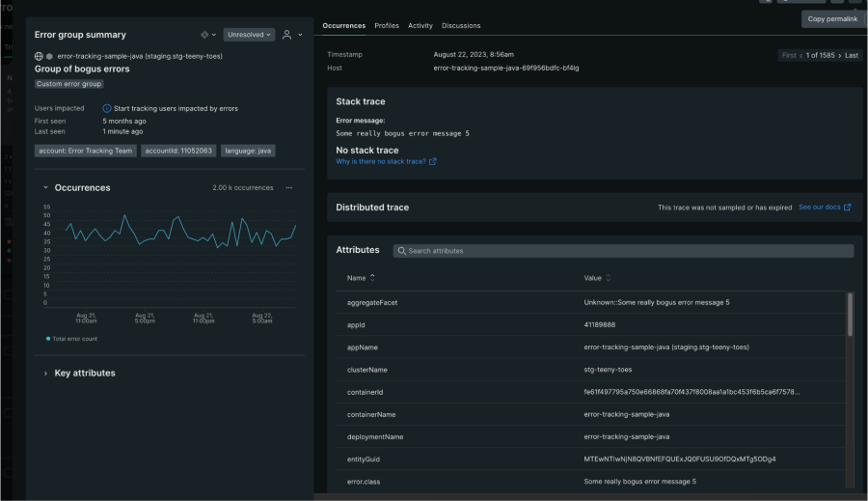This screenshot has height=501, width=868.
Task: Click the gray hexagon entity status icon
Action: [49, 56]
